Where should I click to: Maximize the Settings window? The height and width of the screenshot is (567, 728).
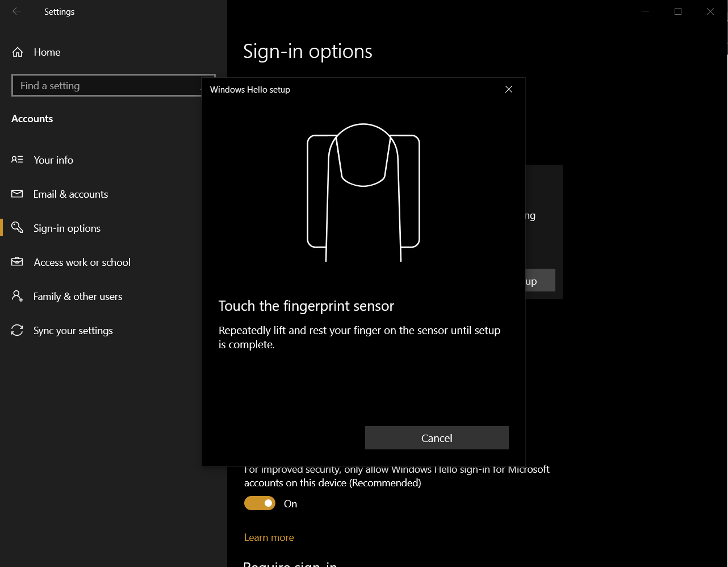click(678, 11)
